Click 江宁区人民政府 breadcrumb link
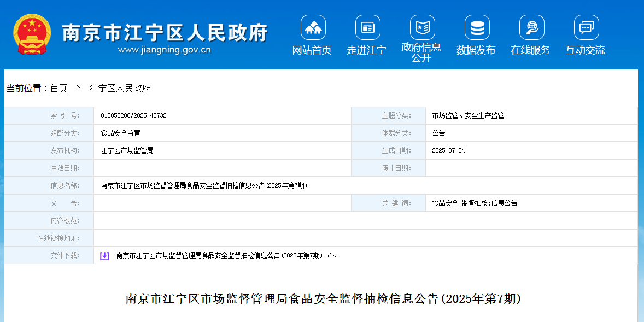Screen dimensions: 644x322 click(120, 89)
